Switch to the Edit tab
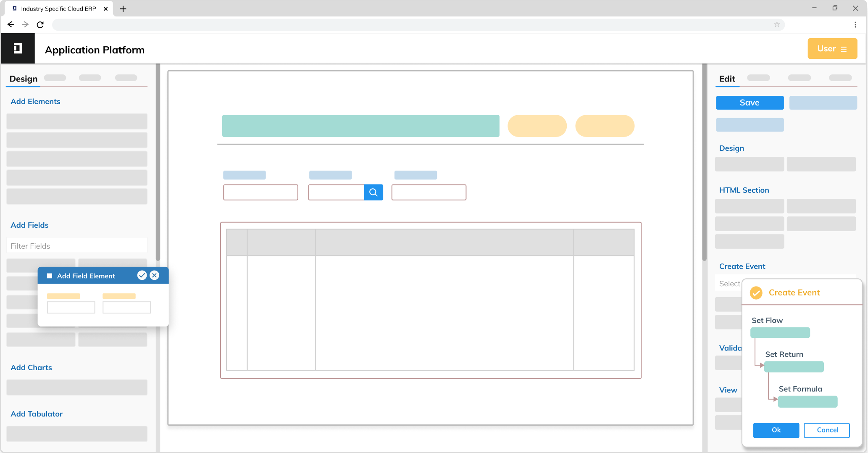868x453 pixels. (x=727, y=79)
